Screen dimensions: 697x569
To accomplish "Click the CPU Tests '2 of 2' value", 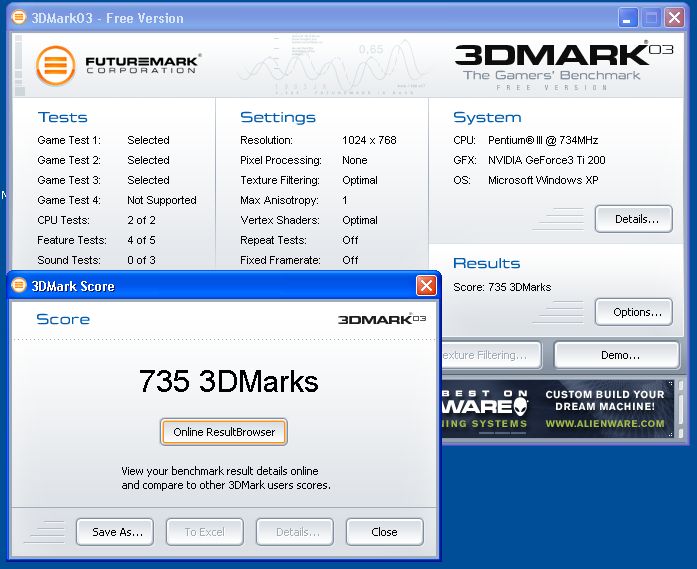I will pyautogui.click(x=141, y=220).
